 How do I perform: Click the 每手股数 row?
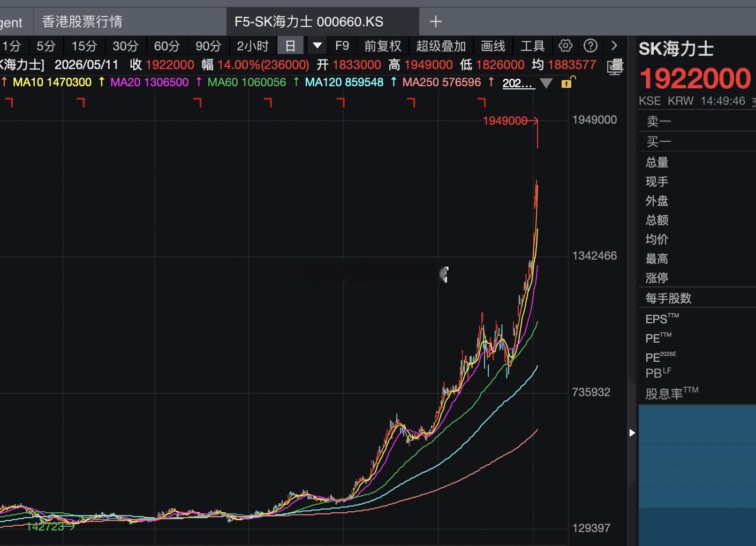tap(697, 298)
